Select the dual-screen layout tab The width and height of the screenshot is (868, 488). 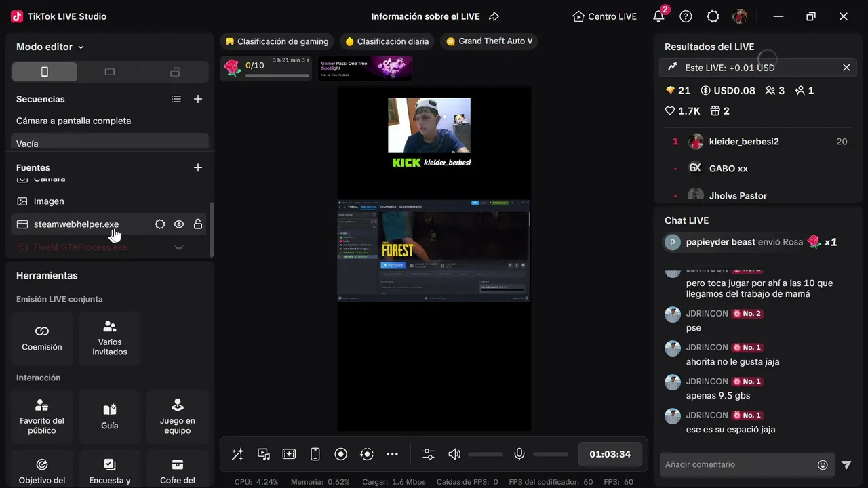point(175,72)
